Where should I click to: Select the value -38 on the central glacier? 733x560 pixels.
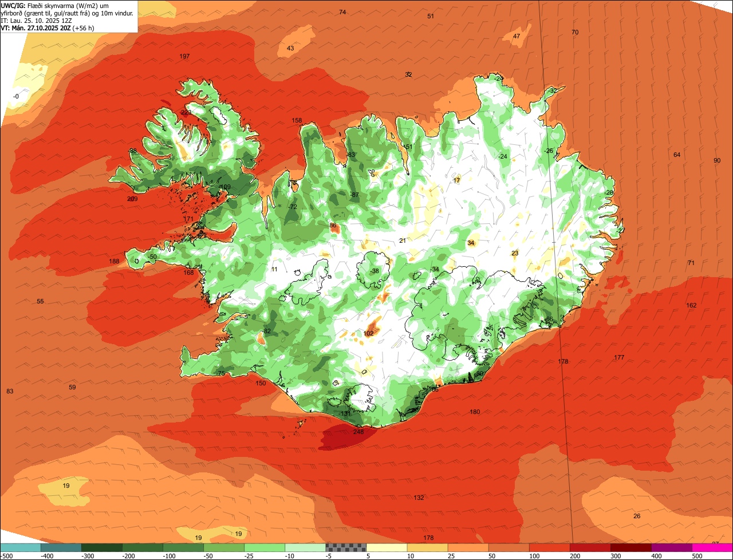click(x=375, y=271)
